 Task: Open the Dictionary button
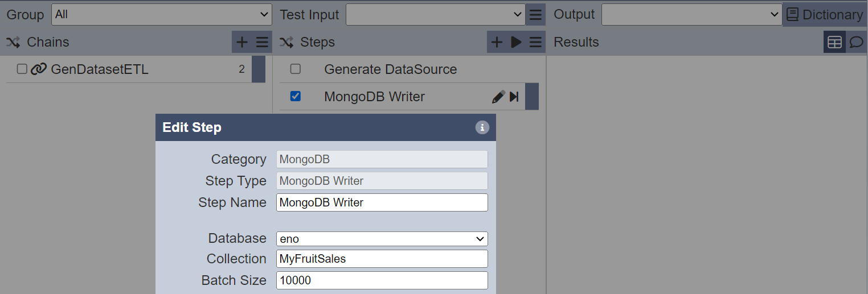pyautogui.click(x=825, y=15)
